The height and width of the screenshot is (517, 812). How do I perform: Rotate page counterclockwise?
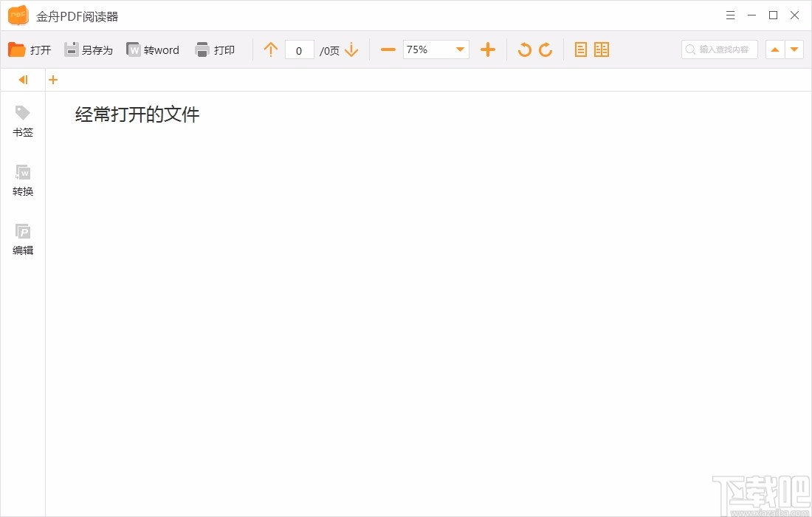[524, 49]
